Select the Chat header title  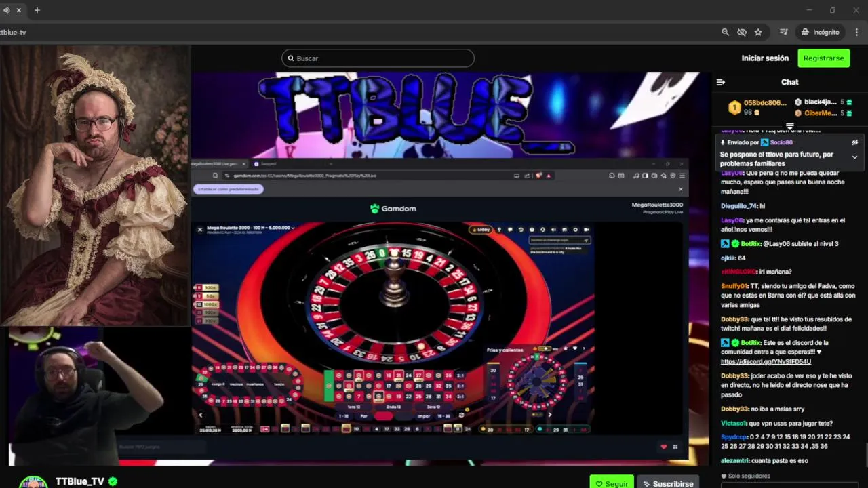coord(790,82)
